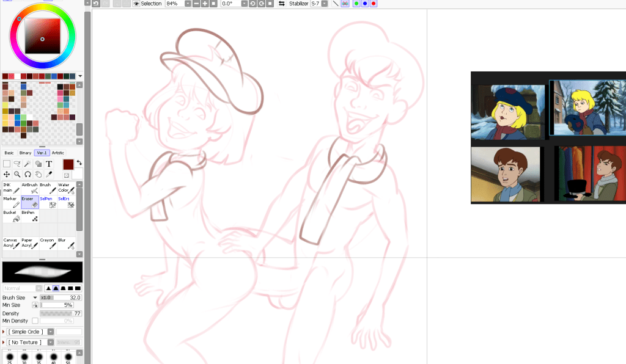
Task: Click the Density slider bar
Action: pyautogui.click(x=61, y=313)
